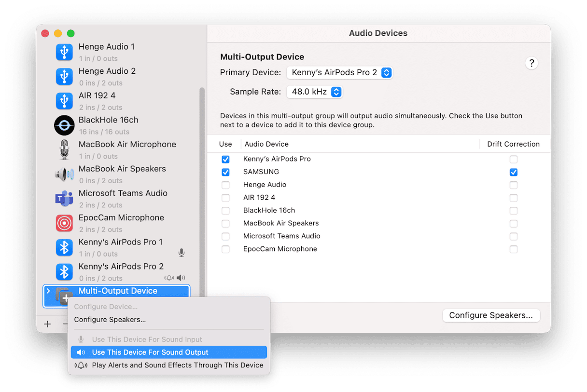This screenshot has width=587, height=392.
Task: Select Kenny's AirPods Pro 2 Bluetooth icon
Action: click(x=64, y=272)
